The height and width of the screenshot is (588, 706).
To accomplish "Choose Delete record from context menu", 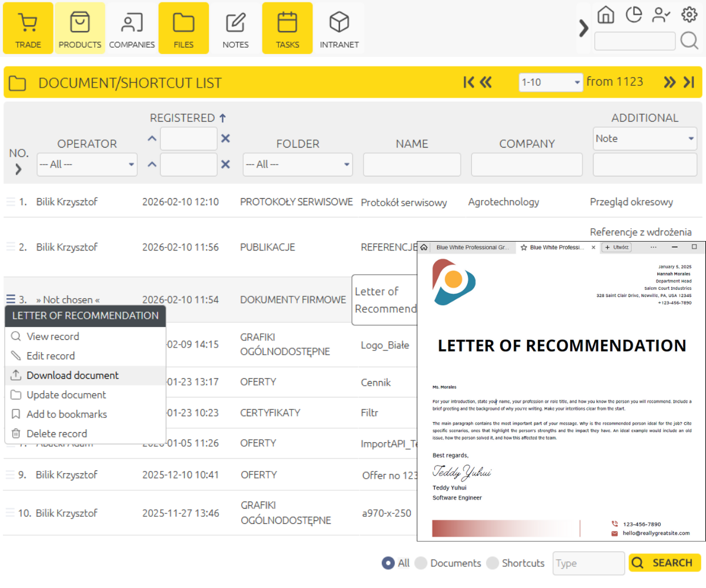I will coord(56,433).
